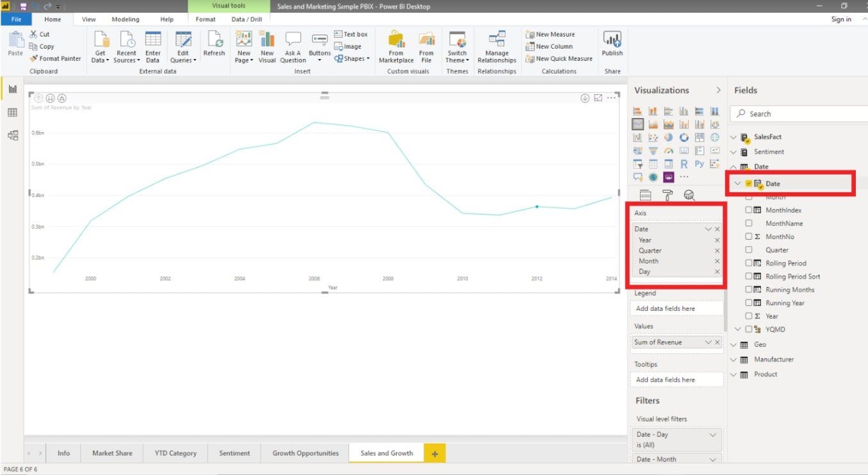
Task: Click Tooltips Add data fields well
Action: (676, 379)
